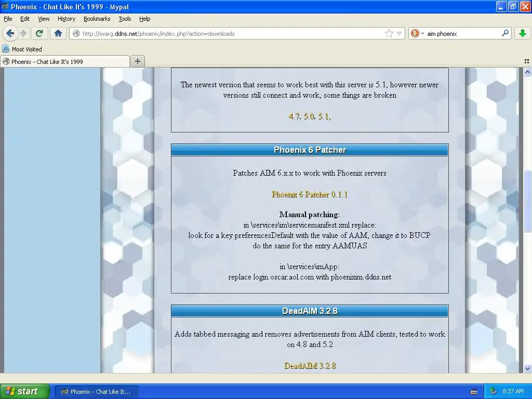This screenshot has width=532, height=399.
Task: Click the Phoenix 6 Patcher section header
Action: pos(310,150)
